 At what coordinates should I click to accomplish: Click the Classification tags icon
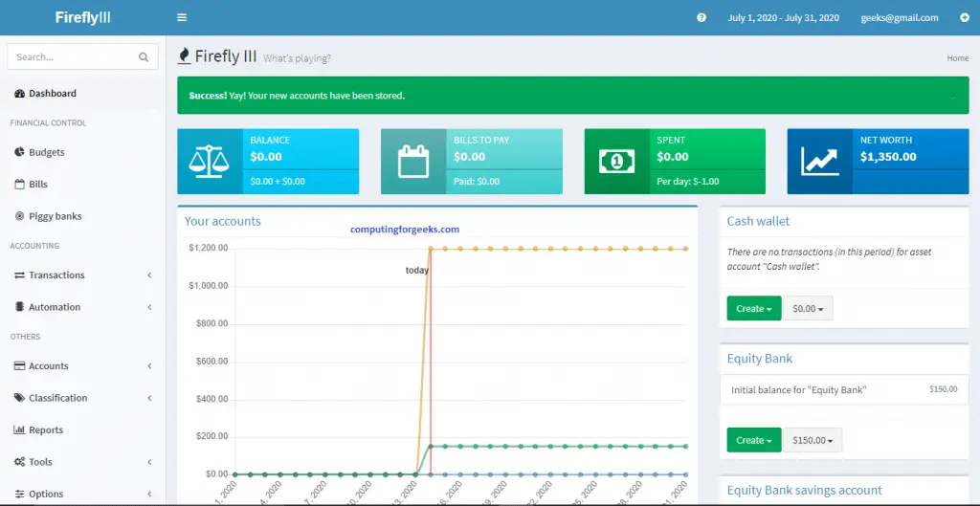click(x=19, y=398)
